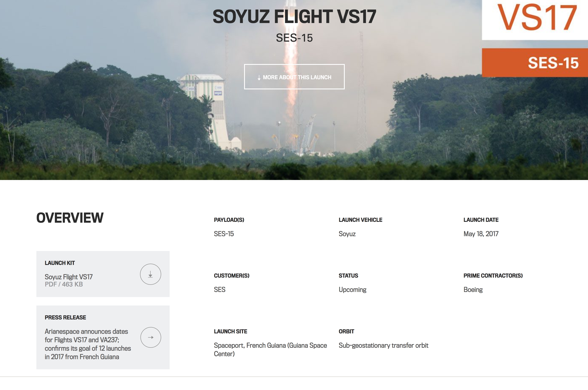The image size is (588, 390).
Task: Select the SES-15 payload value
Action: coord(224,234)
